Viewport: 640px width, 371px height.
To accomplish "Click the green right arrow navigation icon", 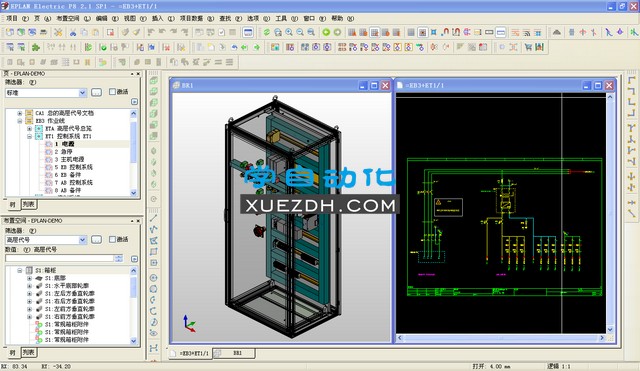I will click(256, 47).
